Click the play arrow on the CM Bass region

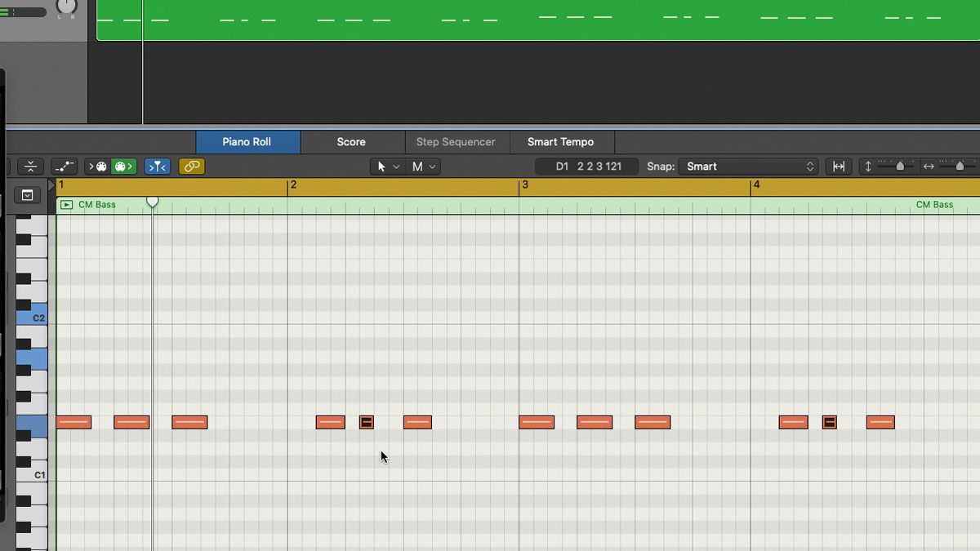coord(67,204)
